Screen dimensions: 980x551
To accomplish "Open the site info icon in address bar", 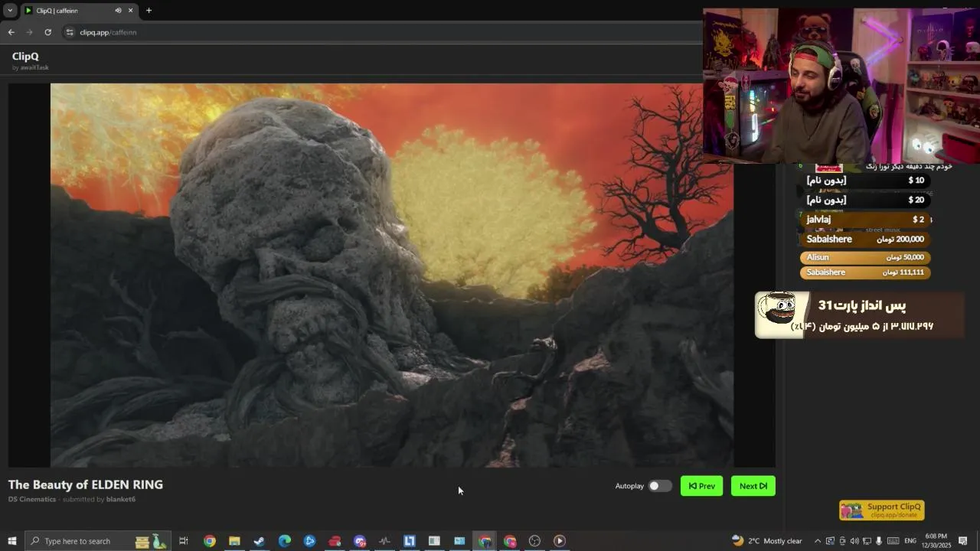I will [70, 32].
